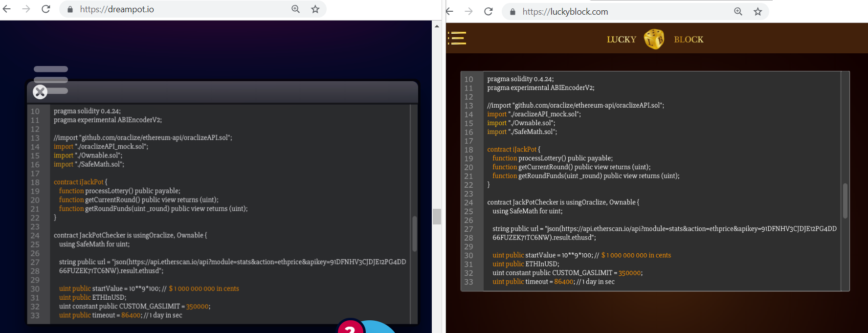868x333 pixels.
Task: Bookmark the luckyblock.com page with the star
Action: tap(757, 11)
